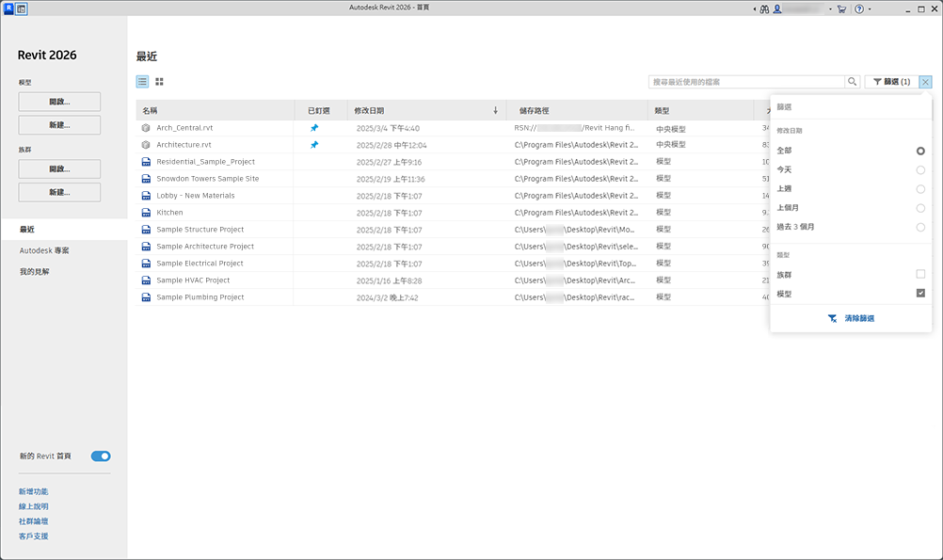Click 開啟... button under 族群
The height and width of the screenshot is (560, 943).
click(x=59, y=169)
